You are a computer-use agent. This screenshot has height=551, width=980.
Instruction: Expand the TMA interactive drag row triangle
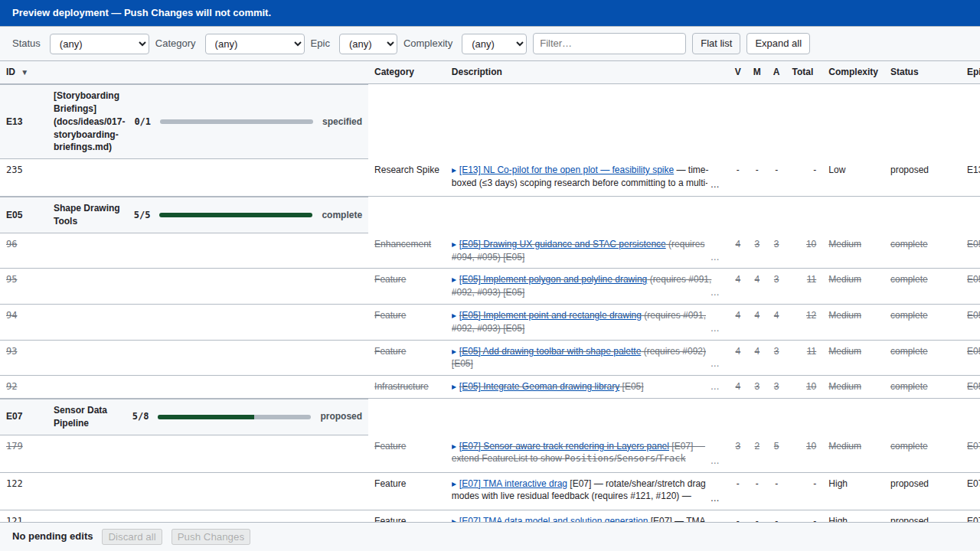(x=454, y=484)
